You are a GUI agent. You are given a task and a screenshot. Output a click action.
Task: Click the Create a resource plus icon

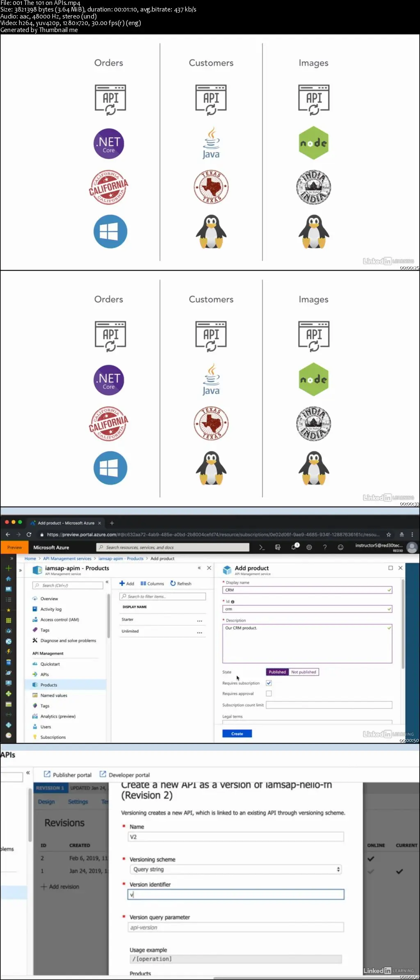[8, 568]
